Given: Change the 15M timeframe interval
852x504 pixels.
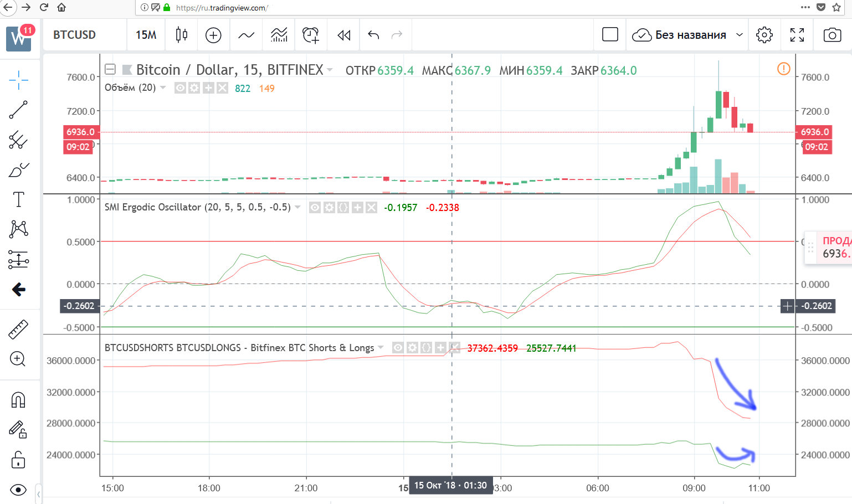Looking at the screenshot, I should click(146, 35).
